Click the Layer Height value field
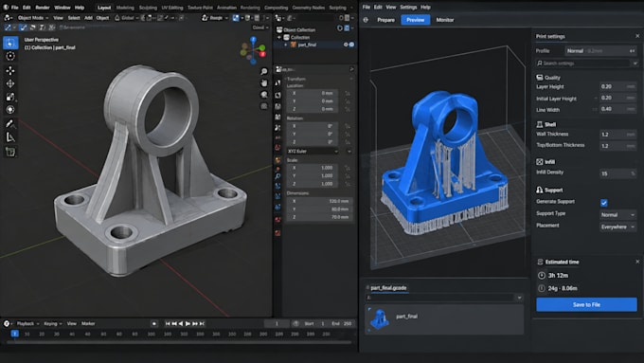 pos(618,87)
